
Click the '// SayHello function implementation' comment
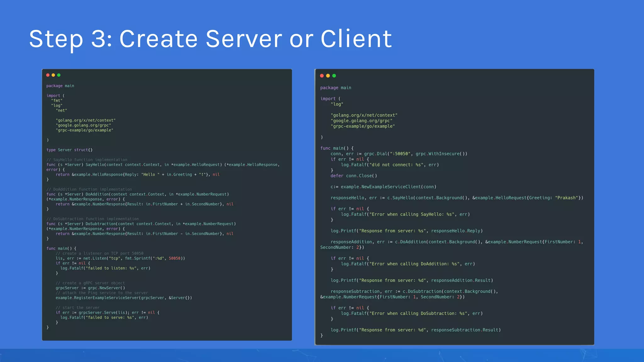87,160
